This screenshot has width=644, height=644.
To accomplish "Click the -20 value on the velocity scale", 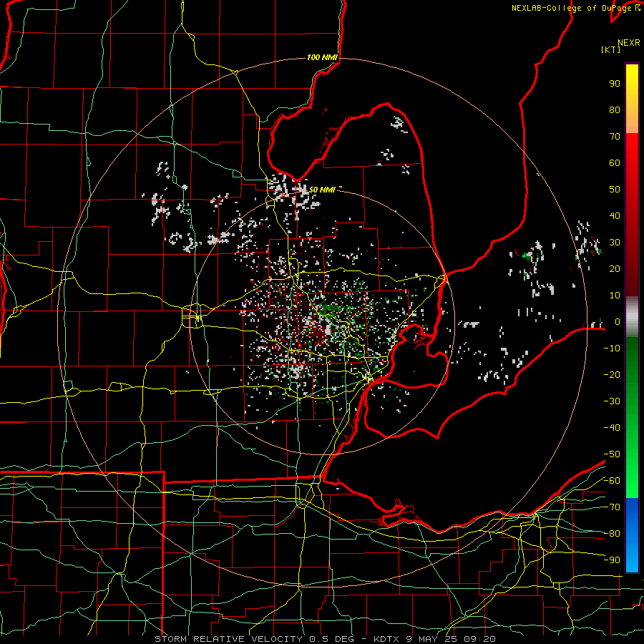I will coord(612,375).
